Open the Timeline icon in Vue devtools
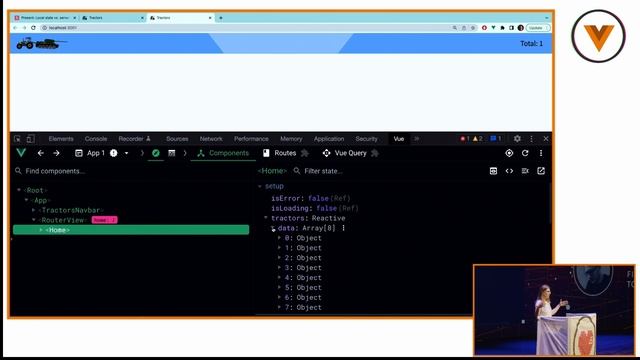 pyautogui.click(x=172, y=153)
